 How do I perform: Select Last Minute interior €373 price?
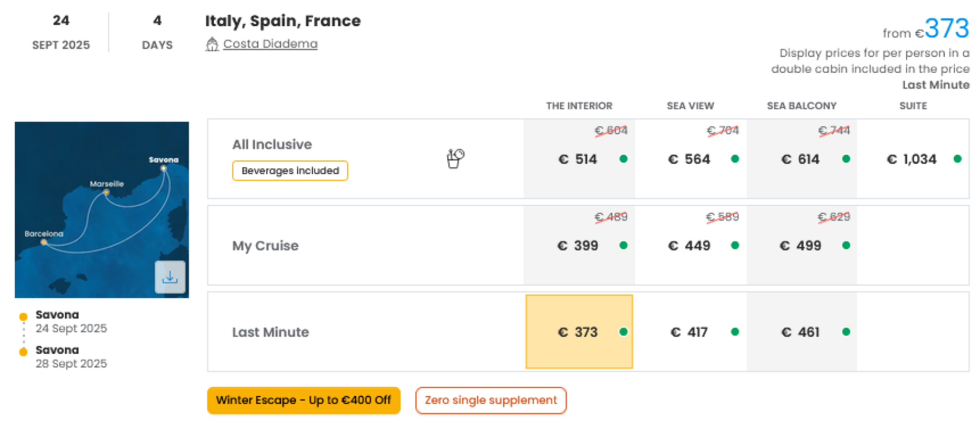(x=579, y=332)
